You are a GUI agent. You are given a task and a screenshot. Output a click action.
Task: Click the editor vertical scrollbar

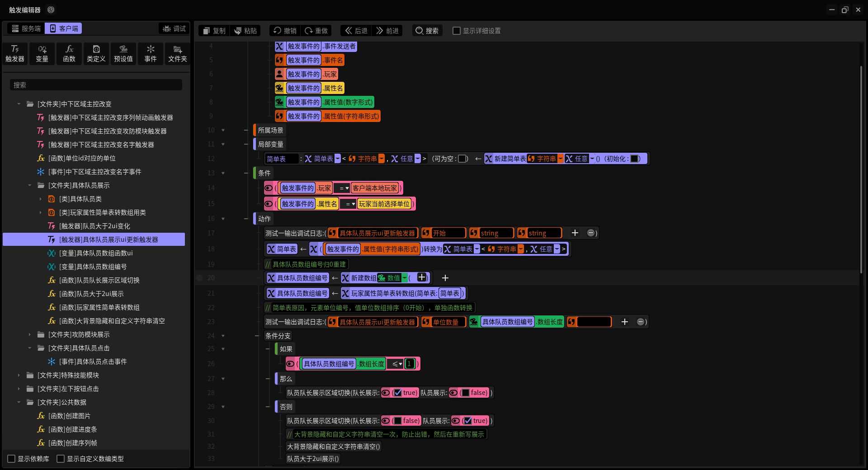861,169
